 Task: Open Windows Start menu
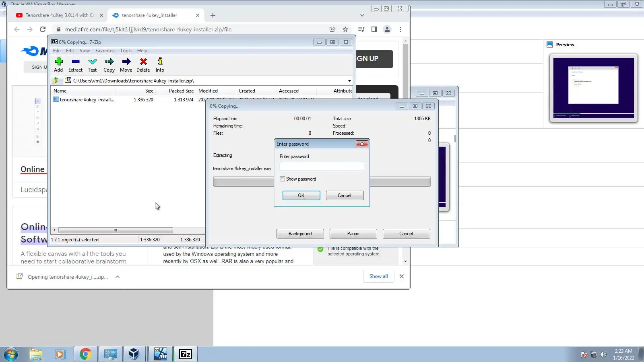(x=11, y=354)
